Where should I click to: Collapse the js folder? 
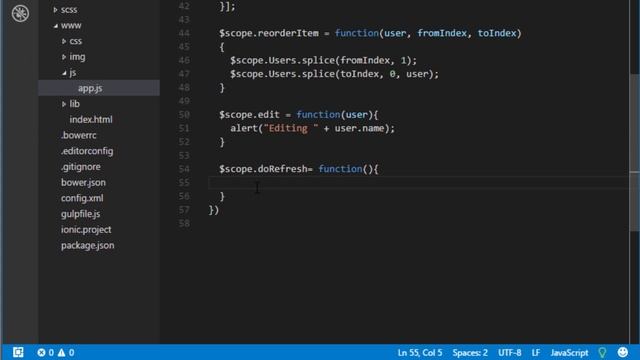pyautogui.click(x=64, y=73)
